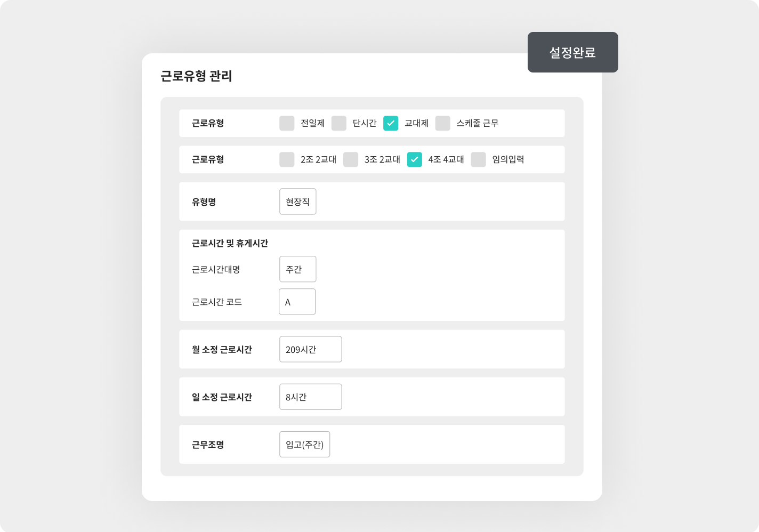The height and width of the screenshot is (532, 759).
Task: Check the 스케줄 근무 checkbox
Action: [x=443, y=123]
